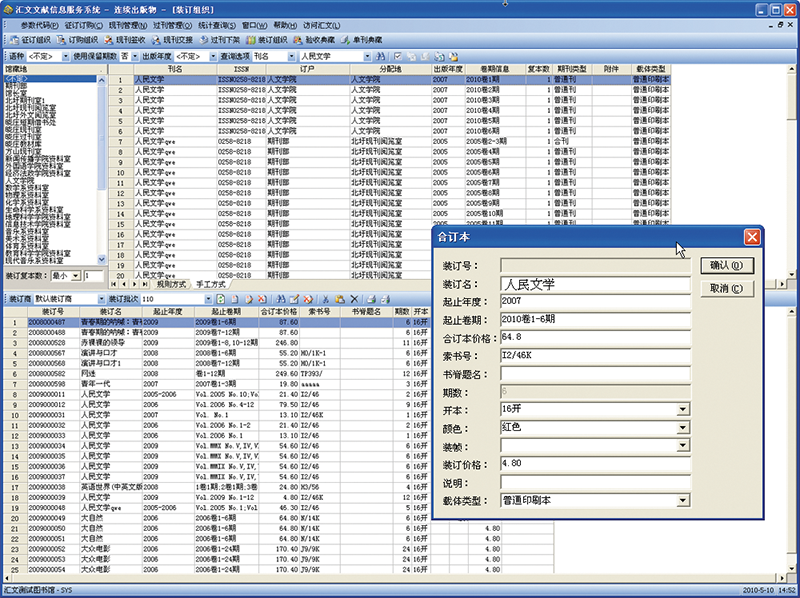The image size is (800, 598).
Task: Go to previous record in journal grid
Action: point(124,284)
